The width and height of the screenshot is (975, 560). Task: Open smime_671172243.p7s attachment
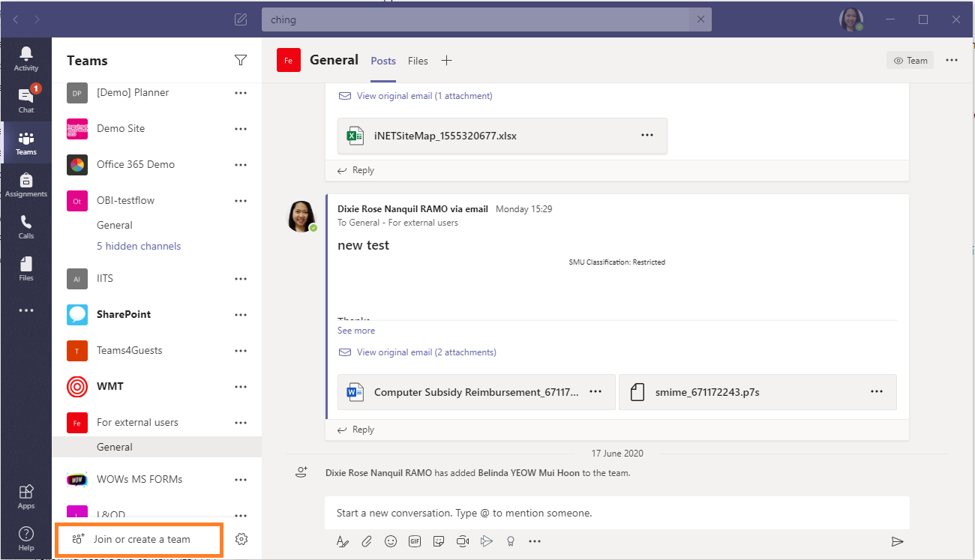[x=757, y=392]
